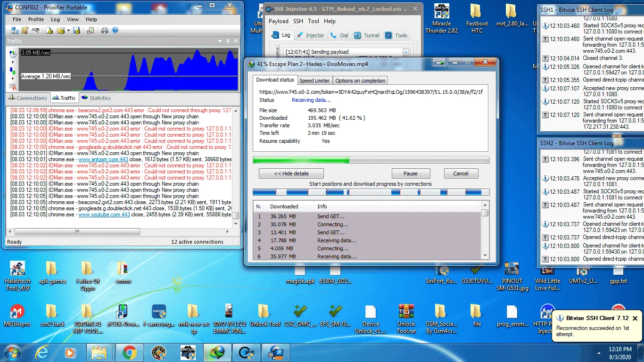This screenshot has height=362, width=644.
Task: Click the www.youtube.com:443 link in log
Action: click(104, 214)
